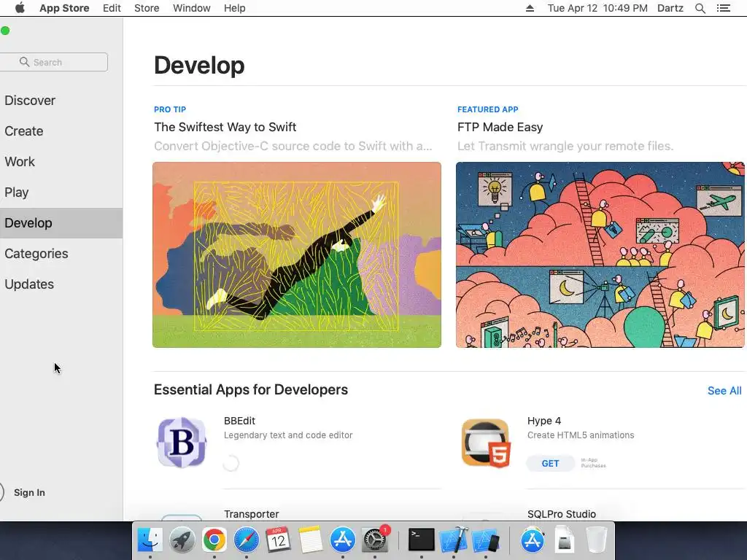Image resolution: width=747 pixels, height=560 pixels.
Task: Open the Categories section
Action: coord(36,253)
